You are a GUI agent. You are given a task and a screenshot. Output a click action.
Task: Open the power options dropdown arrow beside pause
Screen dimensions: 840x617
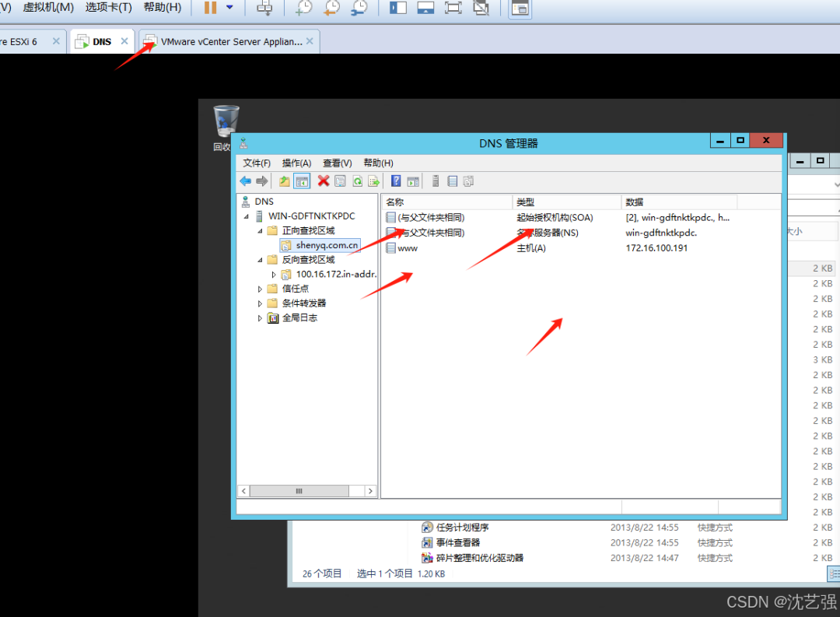[229, 8]
